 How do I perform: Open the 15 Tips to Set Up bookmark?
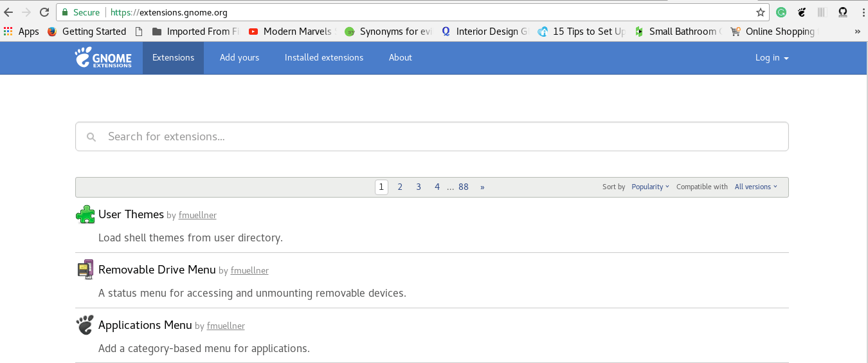[582, 32]
